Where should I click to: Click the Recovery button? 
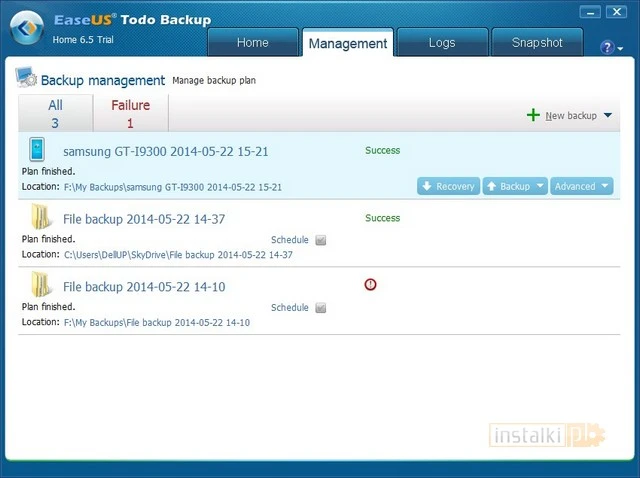(449, 186)
